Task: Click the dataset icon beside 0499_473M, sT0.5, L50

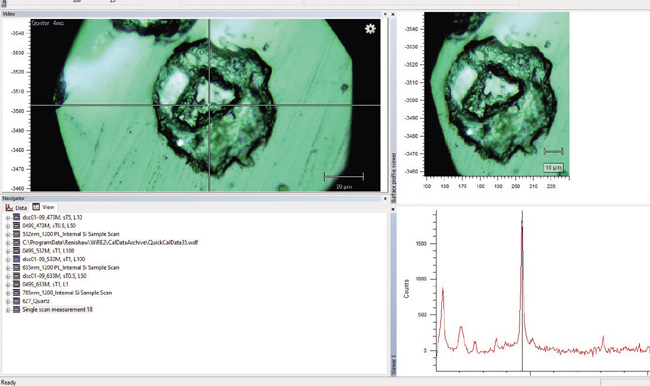Action: pos(17,226)
